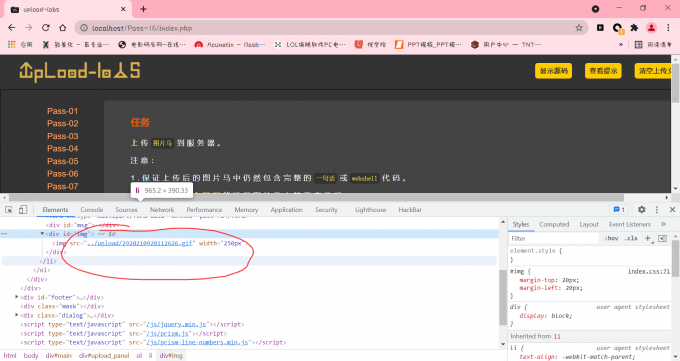This screenshot has height=361, width=680.
Task: Switch to the Performance tab
Action: coord(204,210)
